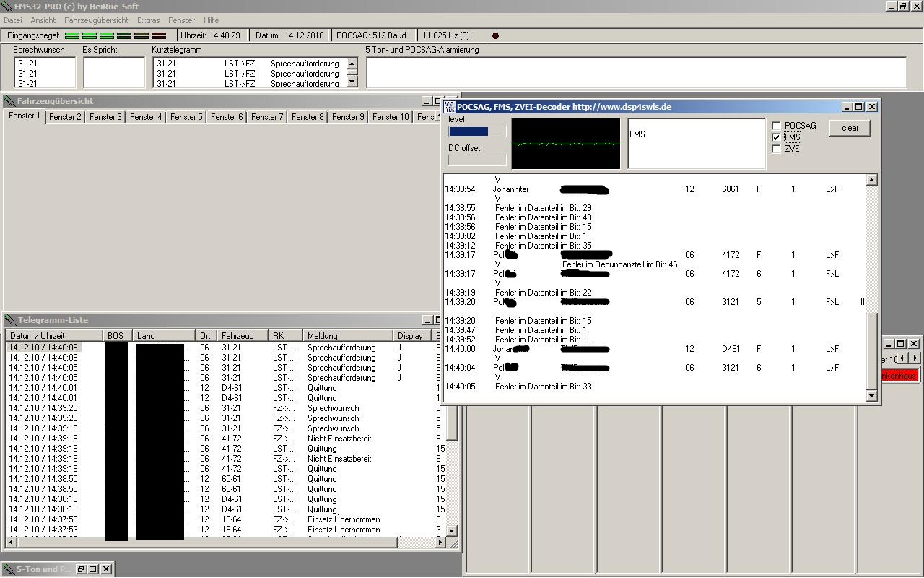Click the FMS32-PRO title bar app icon
The height and width of the screenshot is (578, 924).
7,7
